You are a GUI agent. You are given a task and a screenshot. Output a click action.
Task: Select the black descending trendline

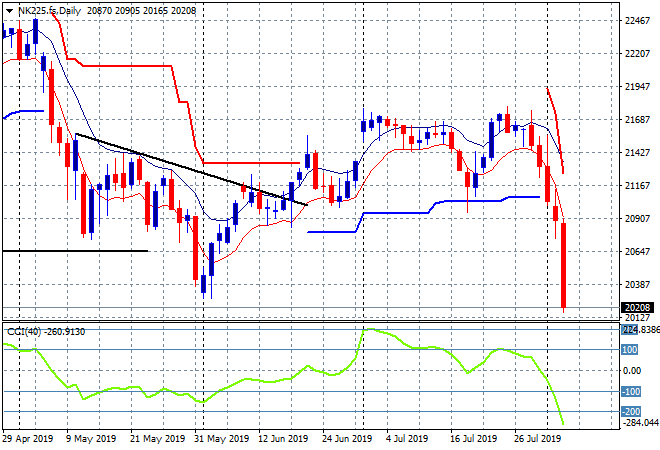[x=192, y=169]
